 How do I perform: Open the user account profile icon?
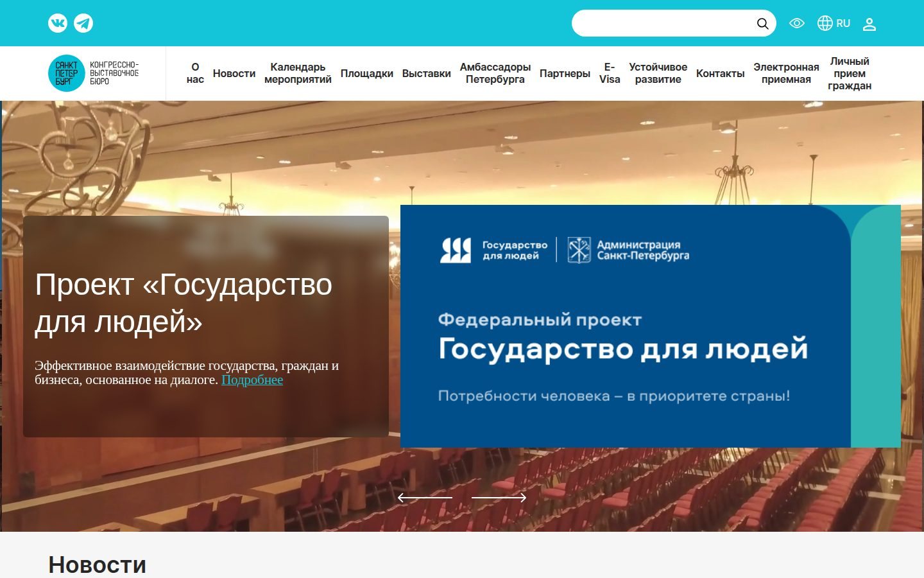[869, 24]
